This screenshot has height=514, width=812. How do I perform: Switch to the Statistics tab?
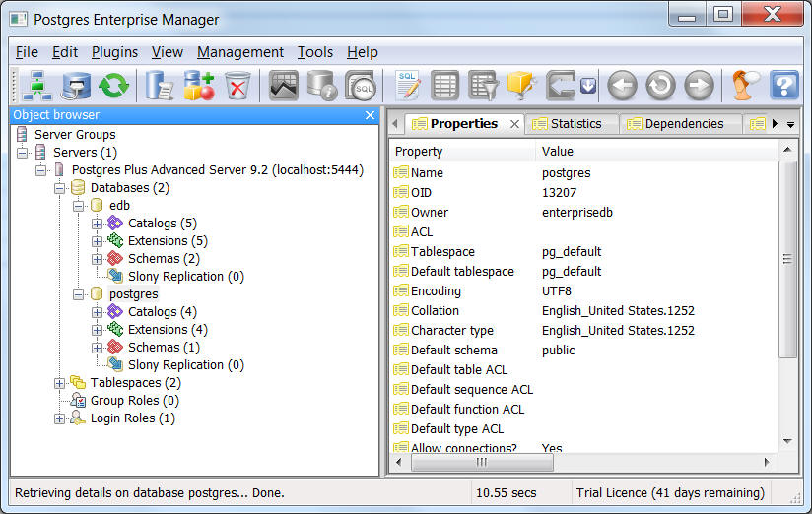[575, 124]
